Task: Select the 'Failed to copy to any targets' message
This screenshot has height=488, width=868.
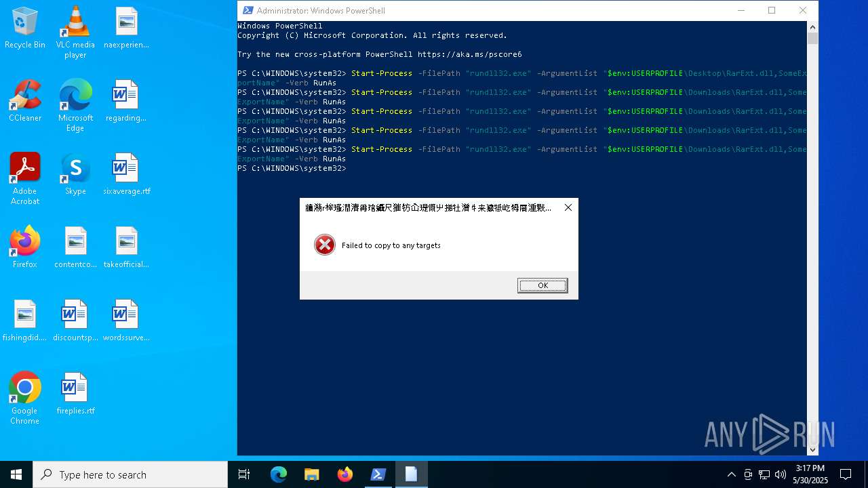Action: tap(391, 245)
